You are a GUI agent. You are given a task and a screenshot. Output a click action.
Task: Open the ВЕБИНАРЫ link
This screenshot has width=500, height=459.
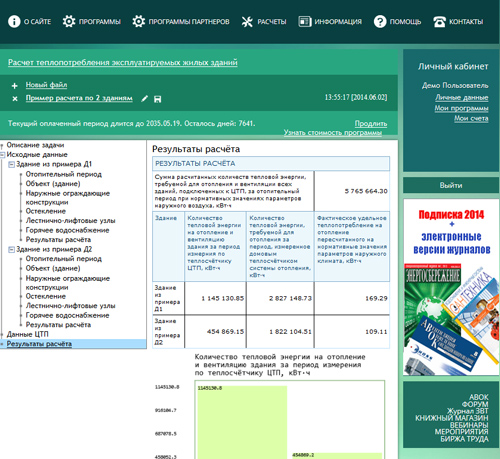coord(469,425)
